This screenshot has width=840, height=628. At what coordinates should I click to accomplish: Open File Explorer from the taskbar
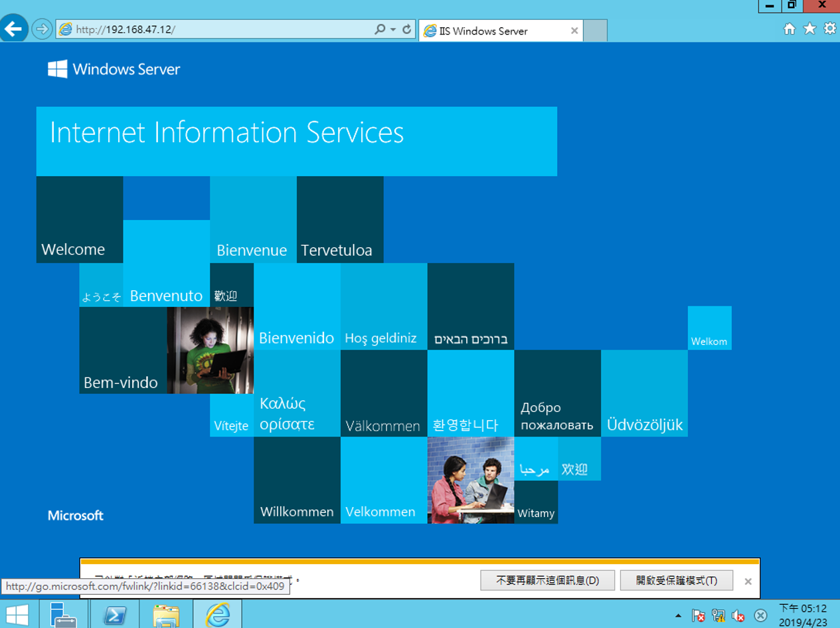(x=166, y=614)
